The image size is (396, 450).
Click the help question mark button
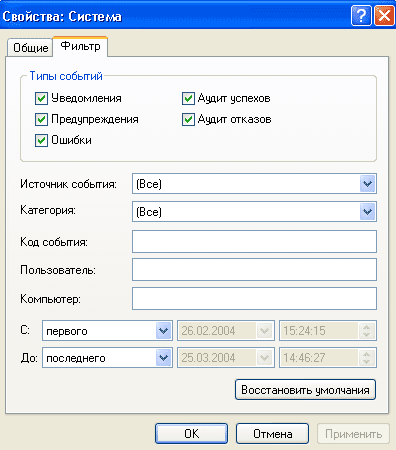pyautogui.click(x=361, y=16)
